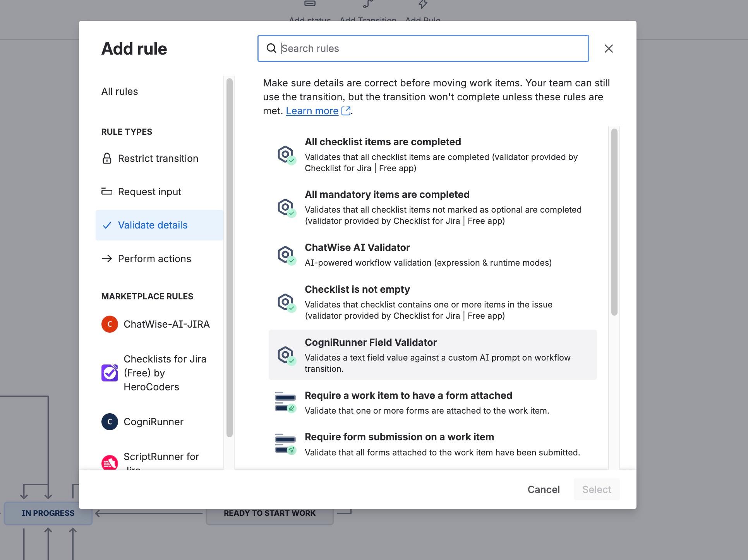Click the magnifying glass in the search bar
The width and height of the screenshot is (748, 560).
[x=271, y=48]
